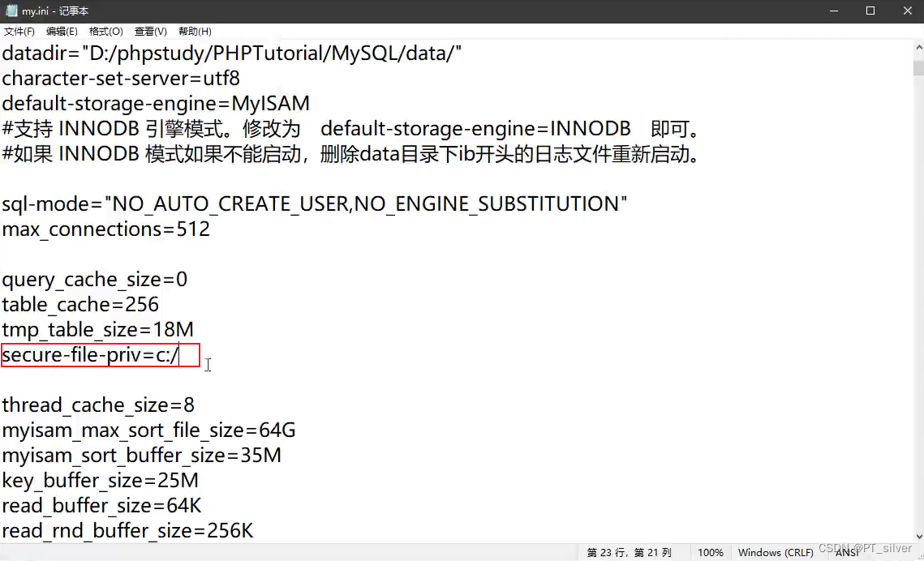Maximize the my.ini Notepad window
This screenshot has width=924, height=561.
coord(870,11)
